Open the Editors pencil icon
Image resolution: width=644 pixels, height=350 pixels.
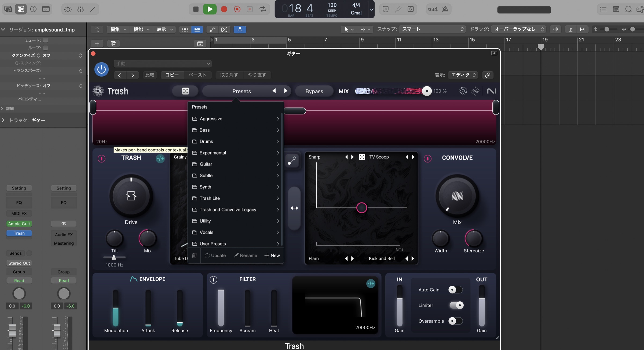tap(93, 9)
